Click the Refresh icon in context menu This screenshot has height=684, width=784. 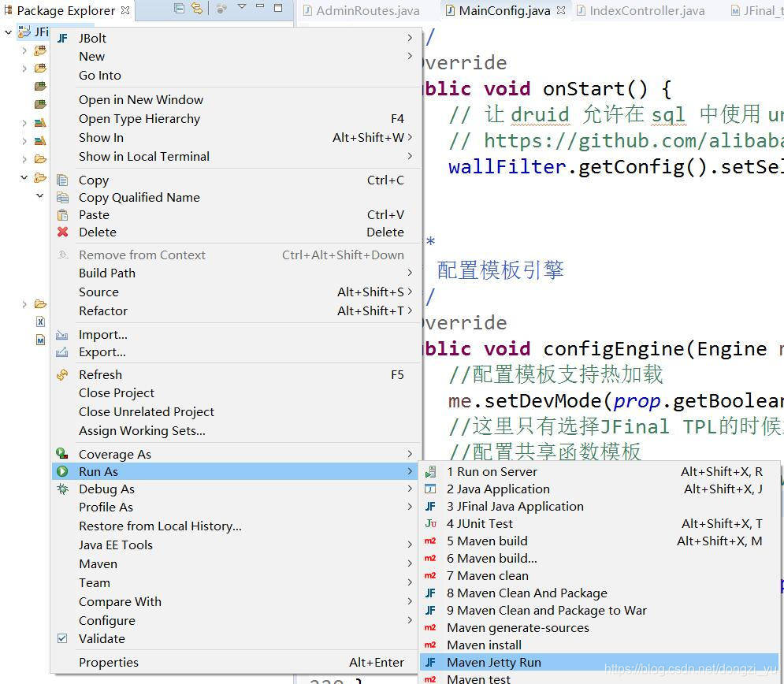[62, 374]
